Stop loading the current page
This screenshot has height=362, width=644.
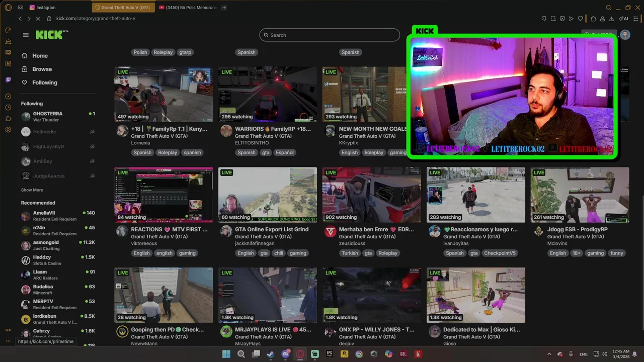tap(38, 19)
